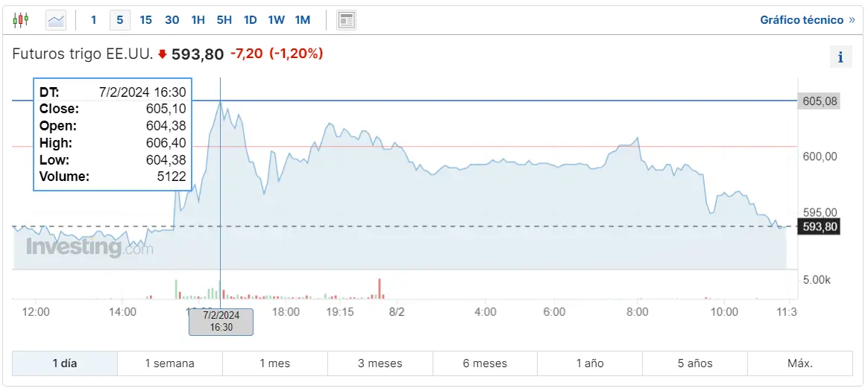The height and width of the screenshot is (391, 868).
Task: Set interval to 1 minute
Action: pyautogui.click(x=93, y=20)
